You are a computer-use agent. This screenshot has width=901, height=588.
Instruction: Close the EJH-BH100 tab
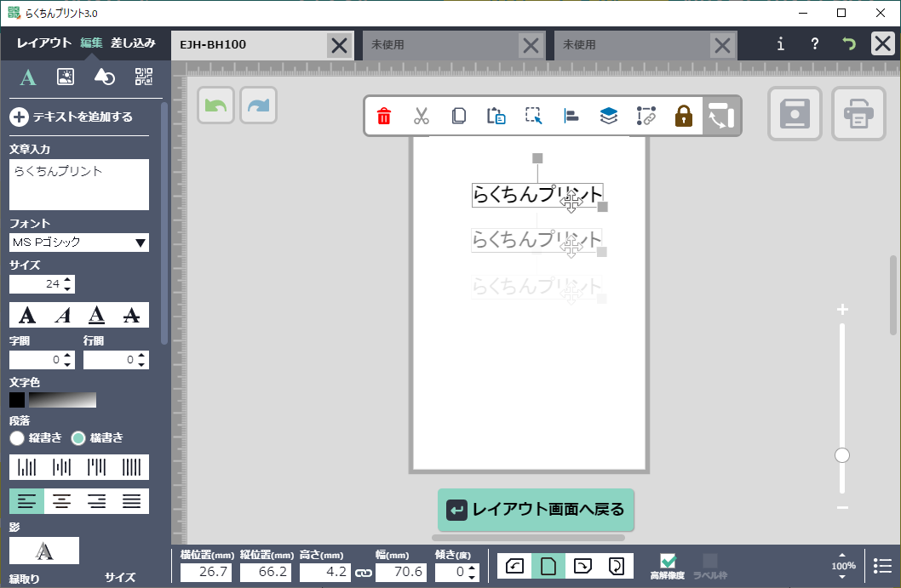click(x=340, y=45)
